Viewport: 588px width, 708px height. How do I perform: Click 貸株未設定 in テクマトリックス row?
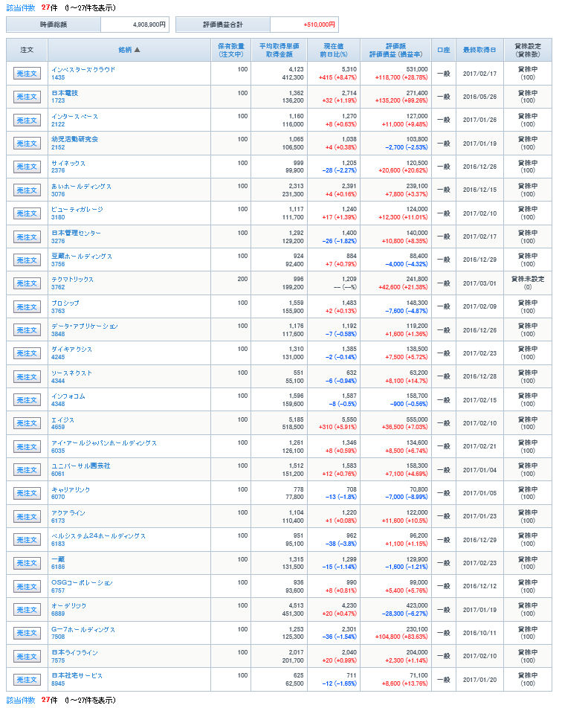coord(528,279)
